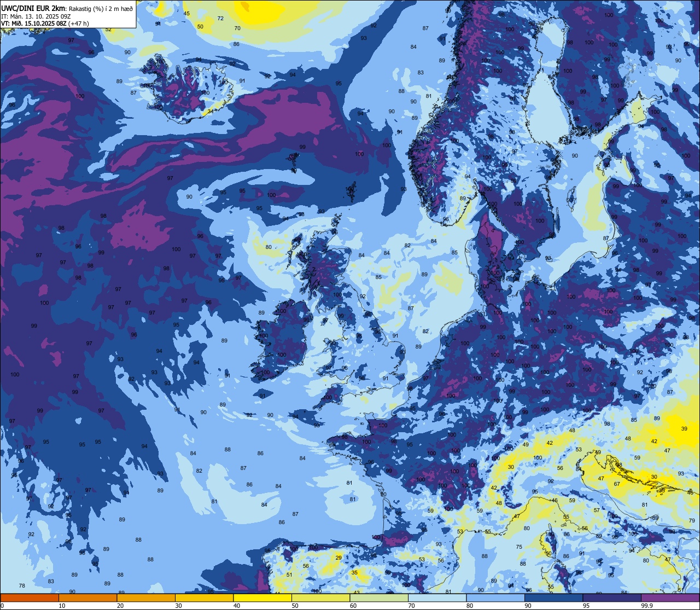Click the medium blue 80–90 legend band
700x610 pixels.
click(495, 598)
